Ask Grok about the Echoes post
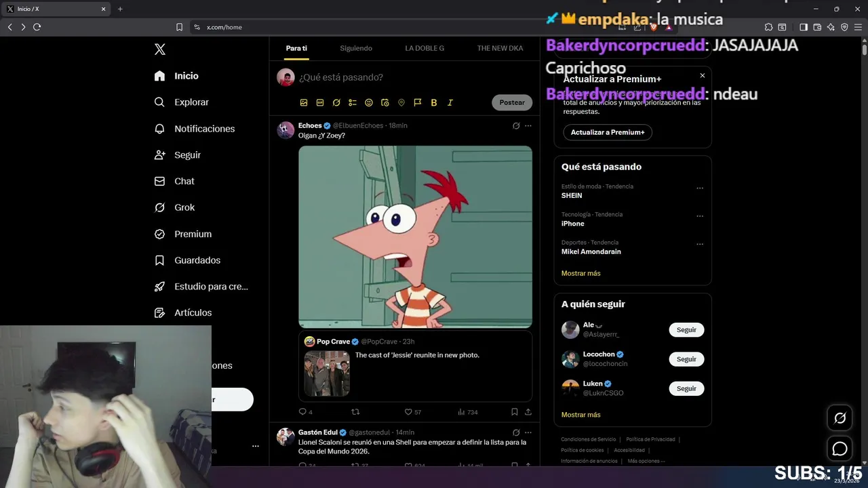 coord(516,125)
